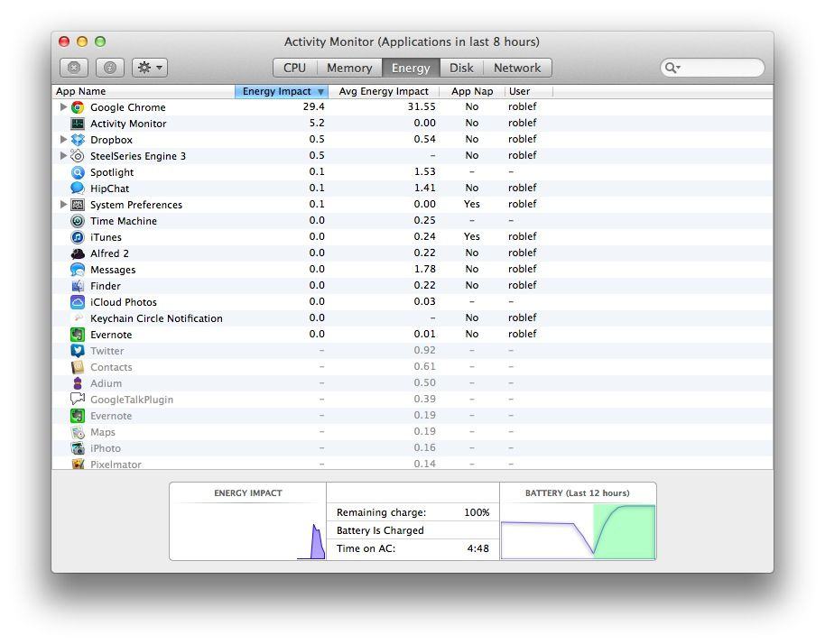The height and width of the screenshot is (644, 825).
Task: Switch to the Memory tab
Action: tap(349, 67)
